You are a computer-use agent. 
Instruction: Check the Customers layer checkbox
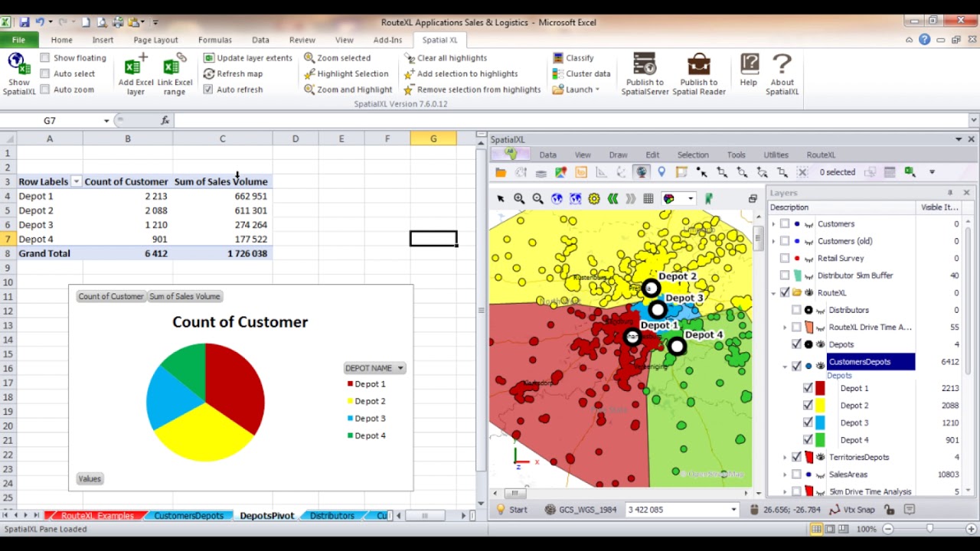tap(785, 224)
